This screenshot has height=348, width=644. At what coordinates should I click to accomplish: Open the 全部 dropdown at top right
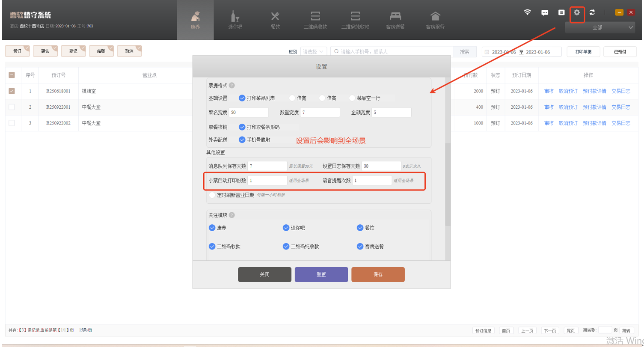[599, 27]
